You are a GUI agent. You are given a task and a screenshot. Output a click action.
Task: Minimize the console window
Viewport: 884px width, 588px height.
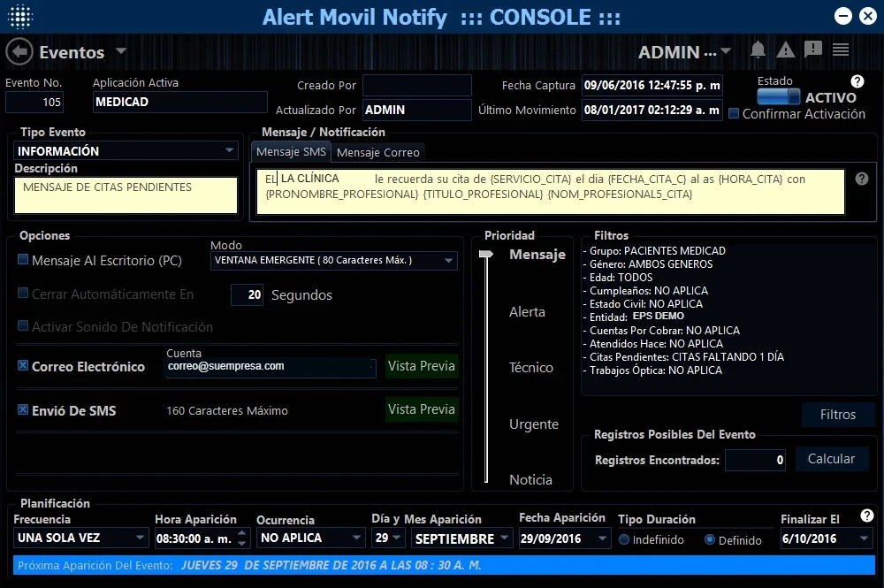842,16
